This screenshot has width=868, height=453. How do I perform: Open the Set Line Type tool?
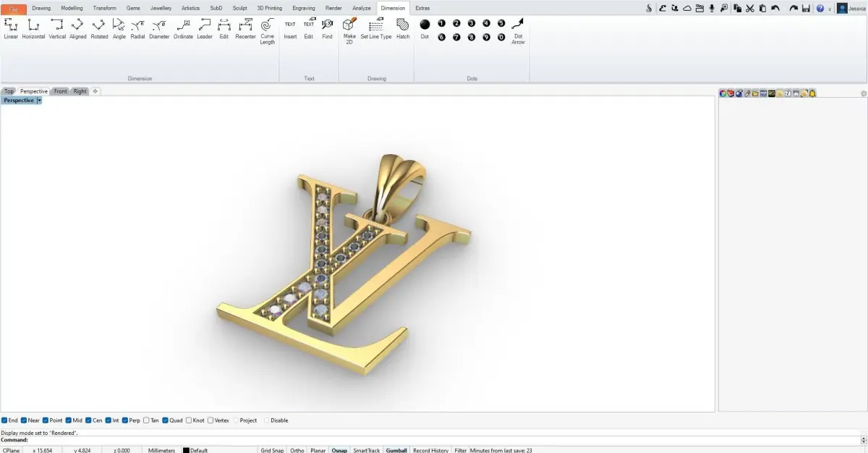tap(376, 29)
